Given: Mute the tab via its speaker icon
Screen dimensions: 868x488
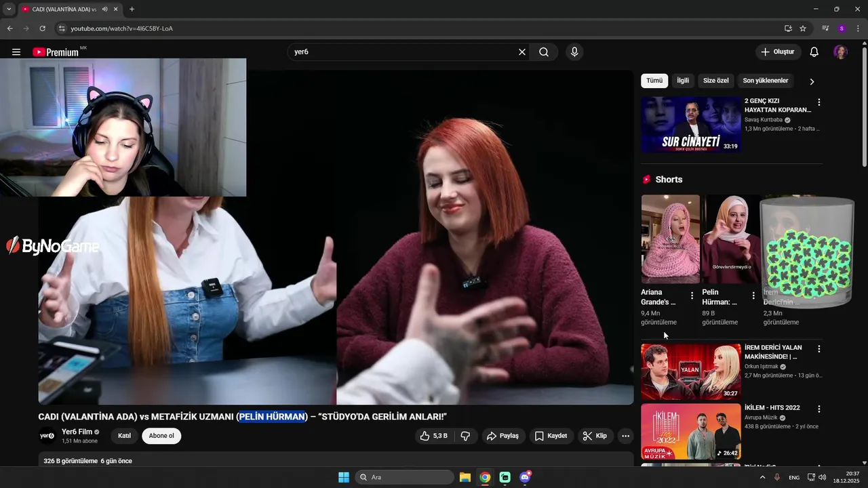Looking at the screenshot, I should pos(104,9).
